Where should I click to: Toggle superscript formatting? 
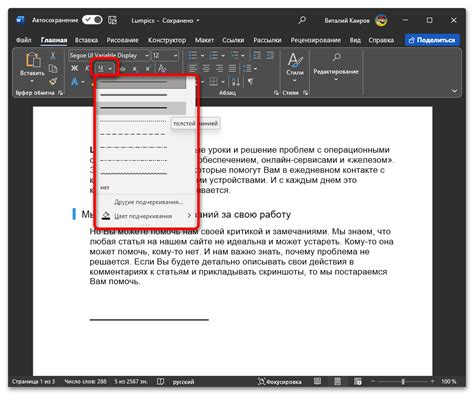click(x=148, y=69)
